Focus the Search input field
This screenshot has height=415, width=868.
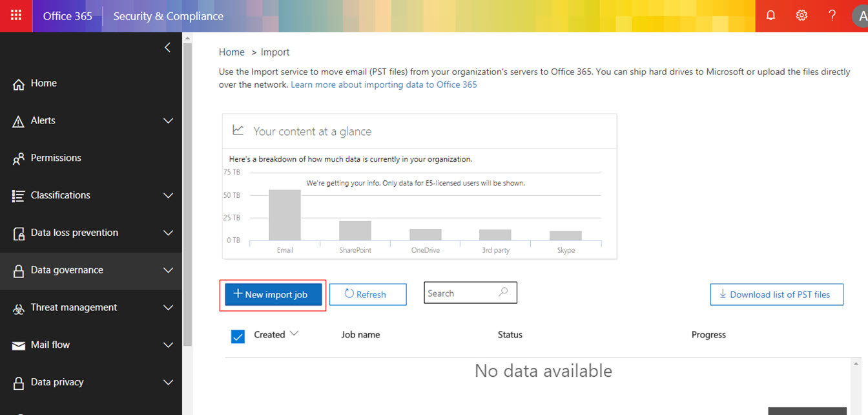point(470,293)
